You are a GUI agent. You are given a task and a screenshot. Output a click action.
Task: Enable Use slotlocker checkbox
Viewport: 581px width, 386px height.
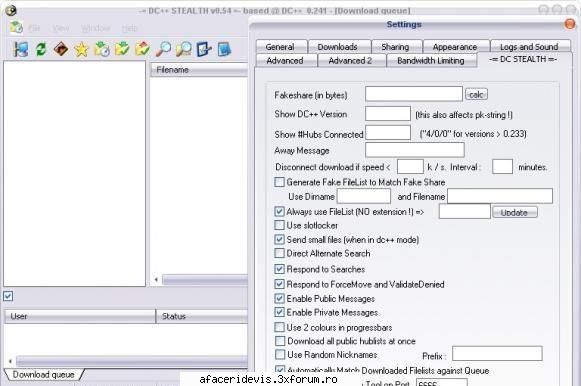point(279,225)
